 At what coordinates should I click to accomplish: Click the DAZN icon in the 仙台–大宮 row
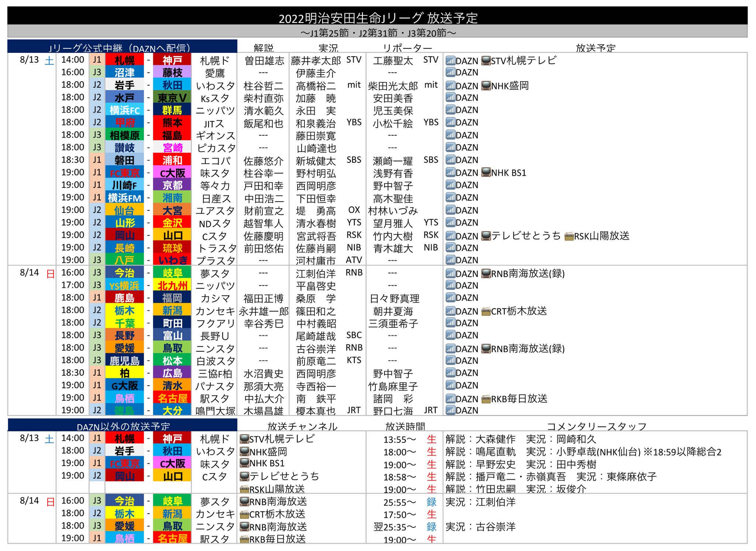click(x=450, y=210)
